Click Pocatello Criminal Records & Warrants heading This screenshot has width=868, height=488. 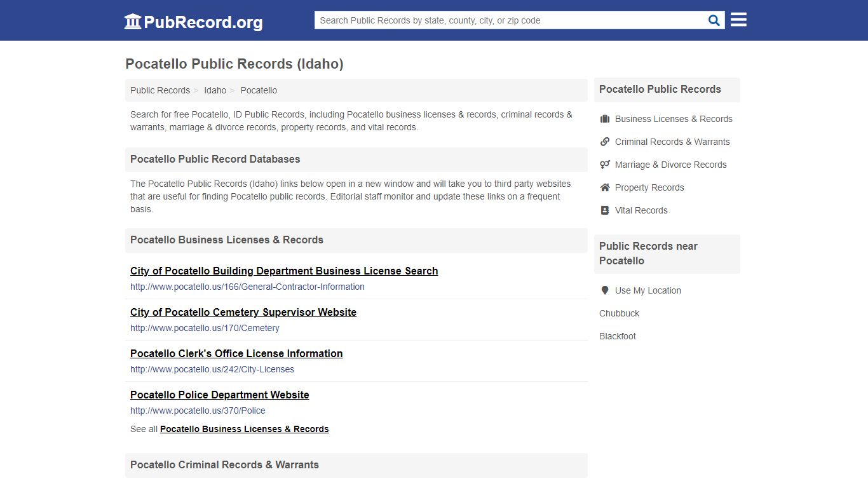(x=224, y=465)
